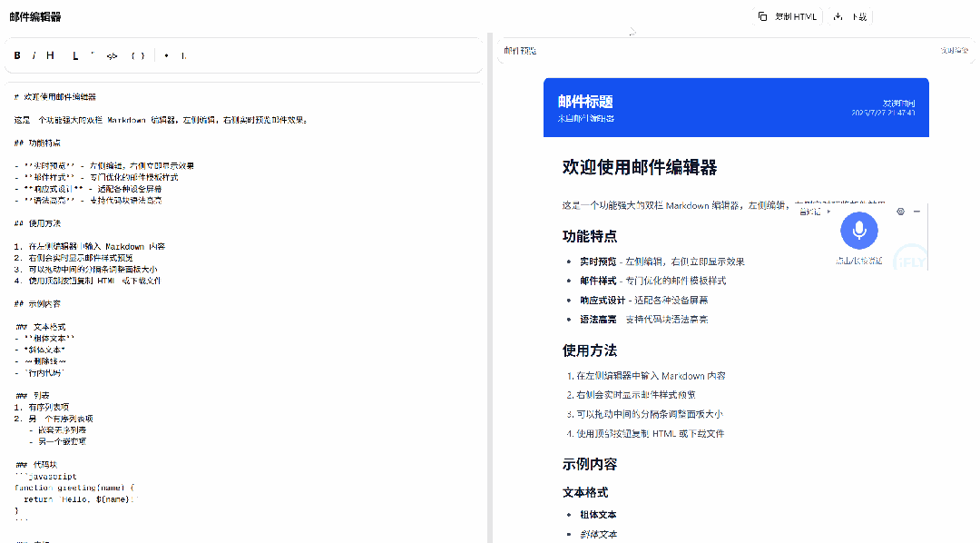This screenshot has height=543, width=980.
Task: Click the '### 代码块' line in the editor
Action: pyautogui.click(x=36, y=465)
